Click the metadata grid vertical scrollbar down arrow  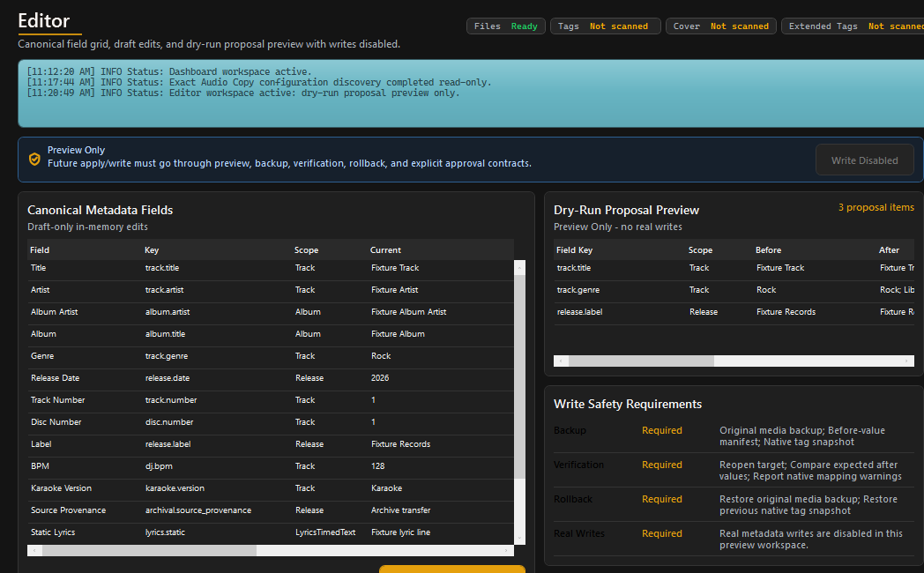(520, 538)
